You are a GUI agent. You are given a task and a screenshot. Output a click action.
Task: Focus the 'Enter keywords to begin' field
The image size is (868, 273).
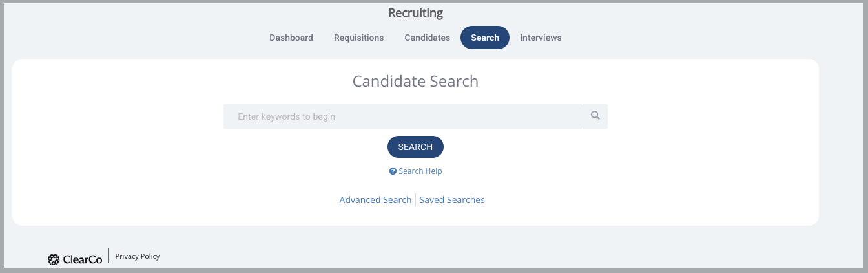403,116
